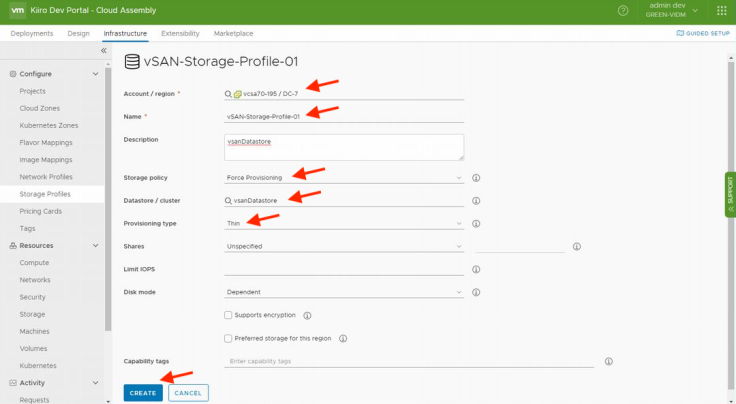Click the Activity section icon
736x404 pixels.
(13, 383)
